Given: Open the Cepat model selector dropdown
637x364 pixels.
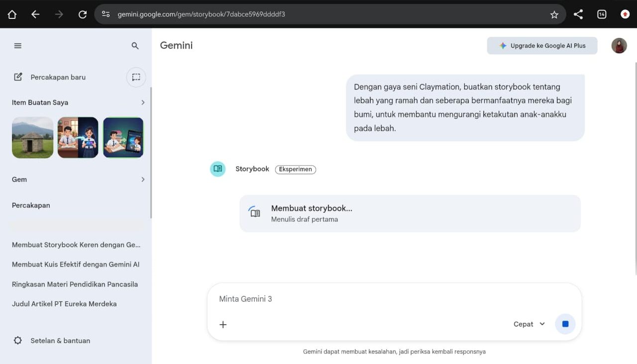Looking at the screenshot, I should [x=529, y=324].
